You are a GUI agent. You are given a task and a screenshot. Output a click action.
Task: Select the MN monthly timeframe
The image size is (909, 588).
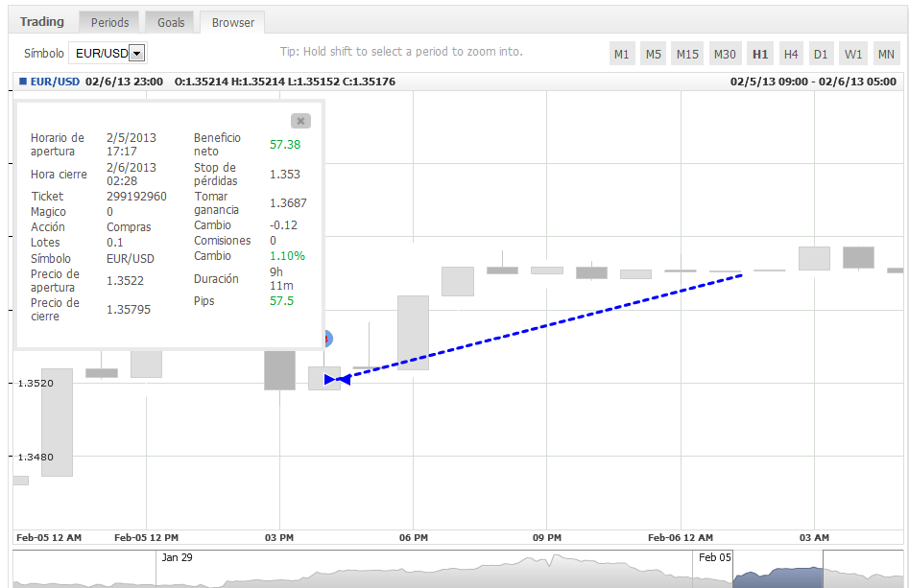click(x=886, y=54)
